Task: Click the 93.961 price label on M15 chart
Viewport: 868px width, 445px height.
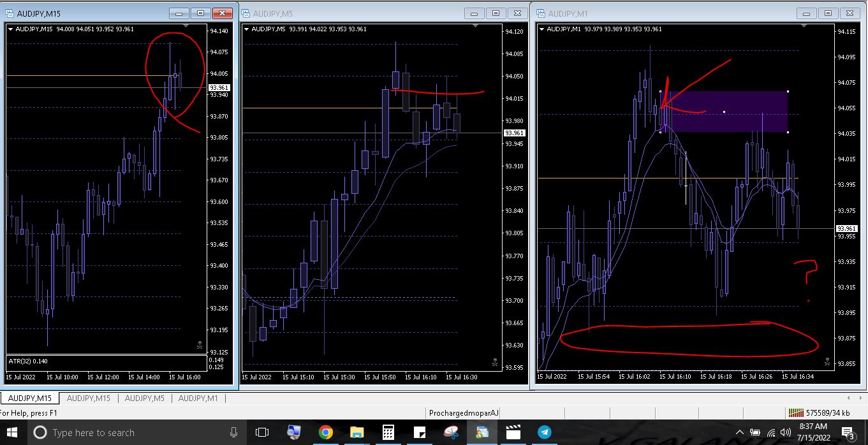Action: pos(219,87)
